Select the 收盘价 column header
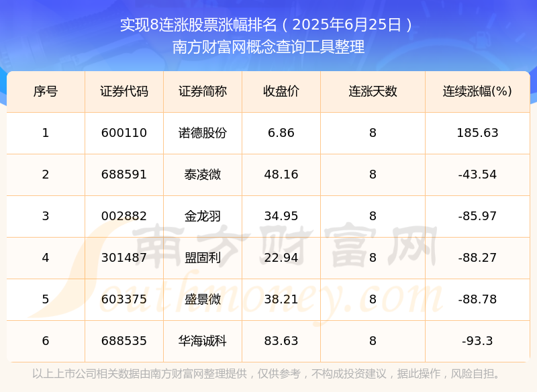This screenshot has width=537, height=392. pyautogui.click(x=281, y=91)
